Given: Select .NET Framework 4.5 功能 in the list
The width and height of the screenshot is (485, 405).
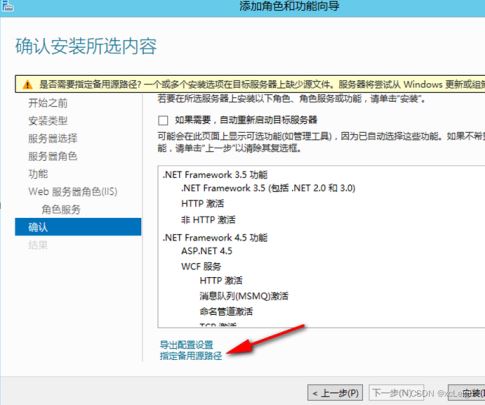Looking at the screenshot, I should [215, 238].
